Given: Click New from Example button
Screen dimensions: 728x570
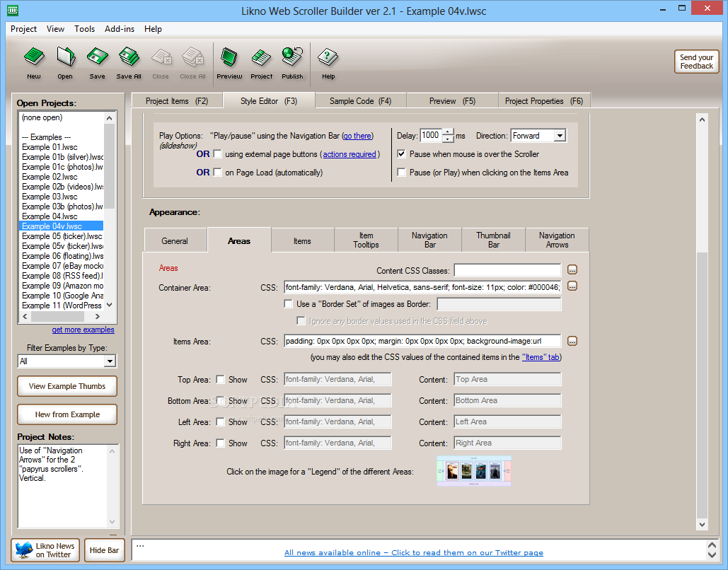Looking at the screenshot, I should 67,414.
